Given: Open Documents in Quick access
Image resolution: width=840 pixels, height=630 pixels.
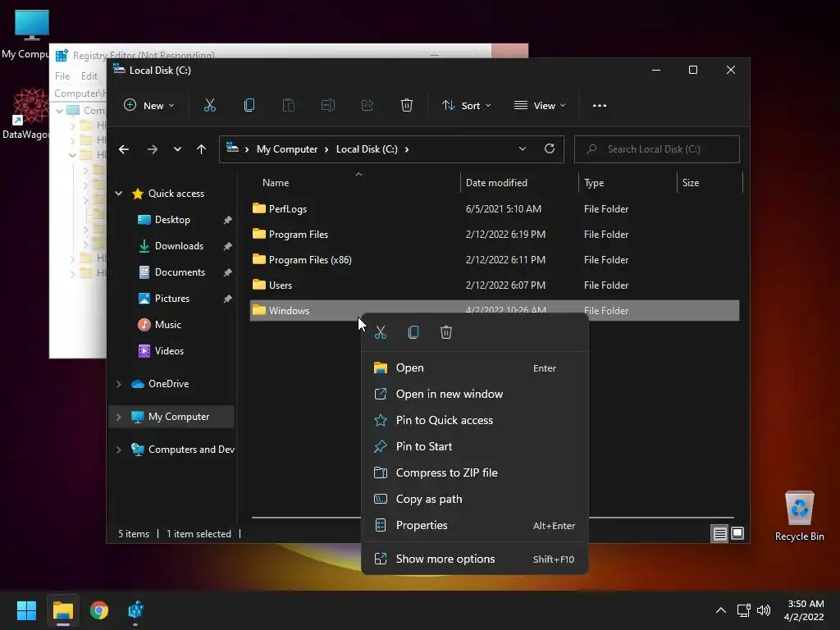Looking at the screenshot, I should click(180, 272).
